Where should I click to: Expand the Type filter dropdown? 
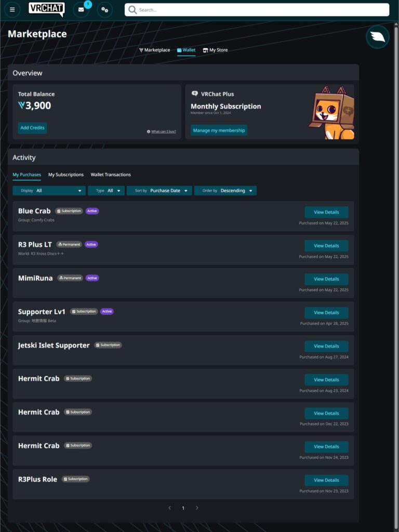[106, 191]
